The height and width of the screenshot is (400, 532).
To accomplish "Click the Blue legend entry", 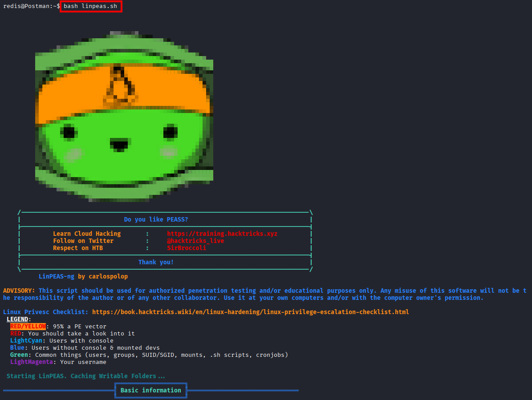I will pos(17,347).
